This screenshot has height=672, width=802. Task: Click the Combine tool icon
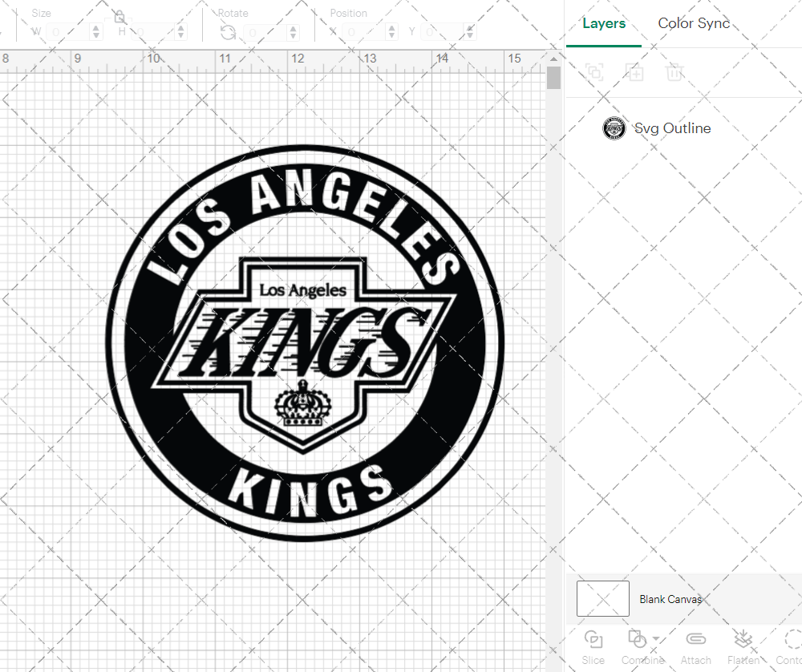tap(638, 639)
